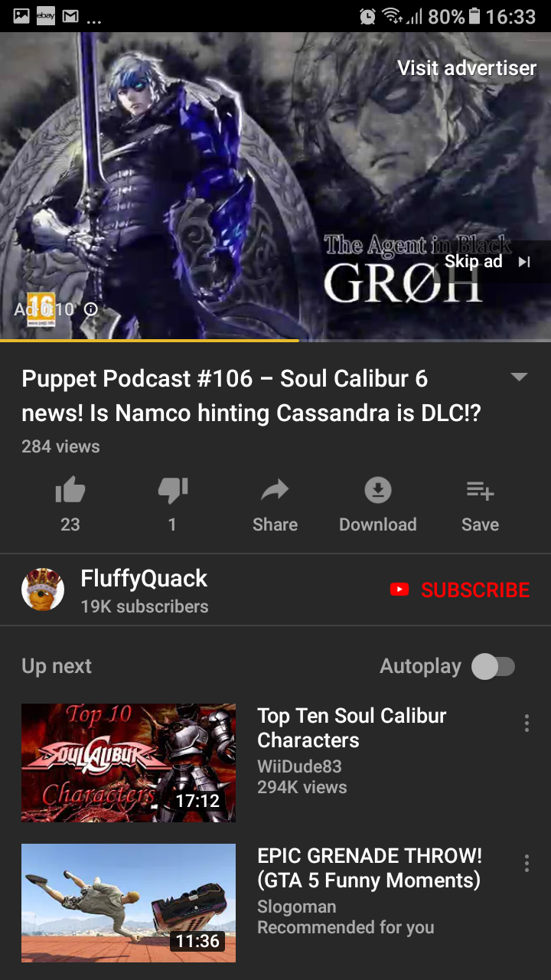This screenshot has height=980, width=551.
Task: Click the yellow ad progress bar
Action: [x=149, y=340]
